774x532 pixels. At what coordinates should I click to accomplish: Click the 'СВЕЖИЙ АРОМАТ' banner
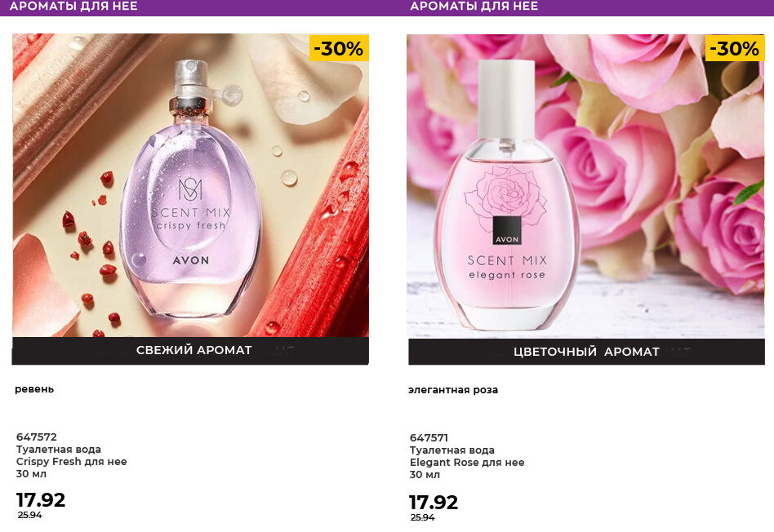(x=193, y=350)
